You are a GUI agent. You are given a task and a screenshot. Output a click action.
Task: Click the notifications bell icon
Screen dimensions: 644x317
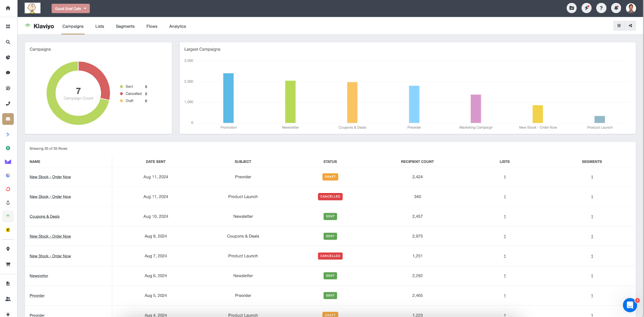point(616,8)
